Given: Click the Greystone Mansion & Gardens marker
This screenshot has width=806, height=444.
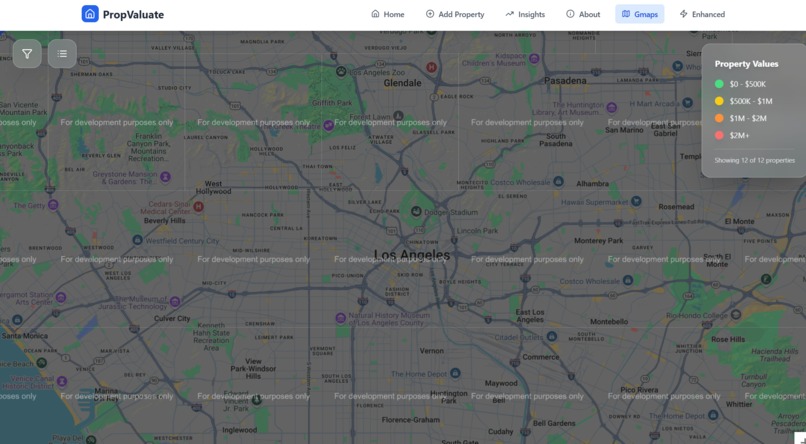Looking at the screenshot, I should (x=165, y=177).
